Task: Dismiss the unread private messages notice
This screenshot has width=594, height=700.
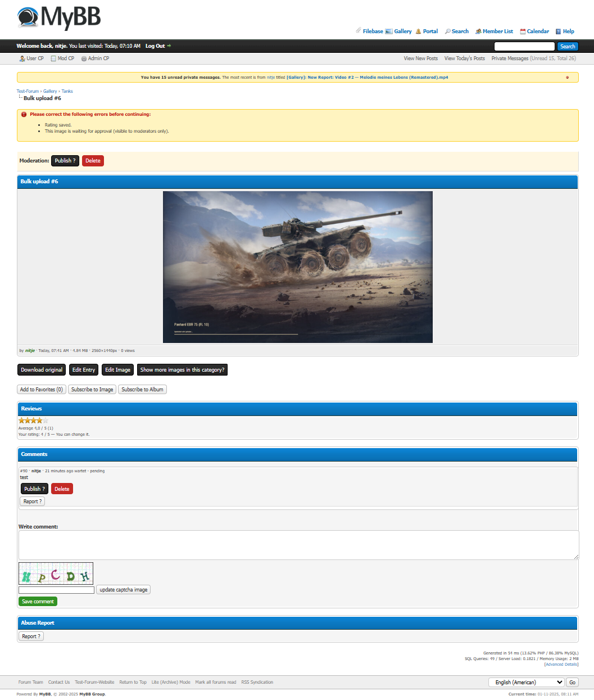Action: click(567, 78)
